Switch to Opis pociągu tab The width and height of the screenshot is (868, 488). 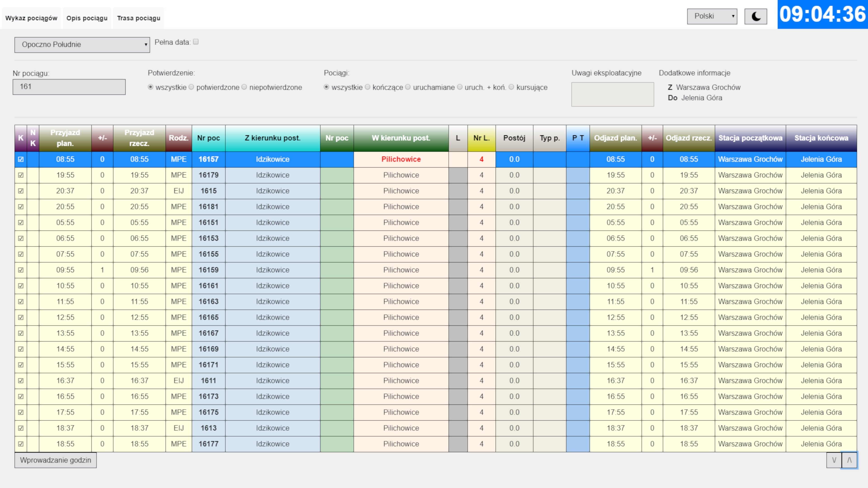click(x=87, y=18)
